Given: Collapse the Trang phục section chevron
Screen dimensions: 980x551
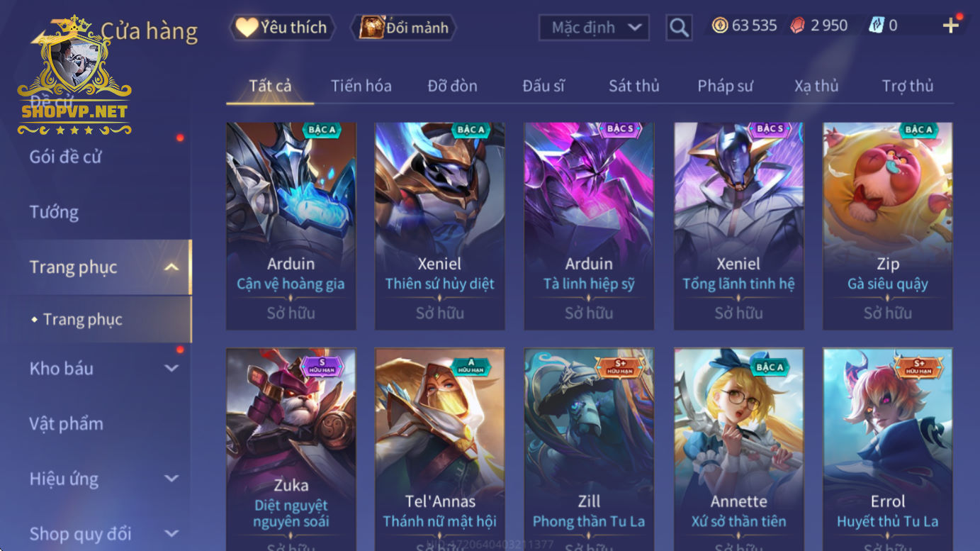Looking at the screenshot, I should pos(171,267).
